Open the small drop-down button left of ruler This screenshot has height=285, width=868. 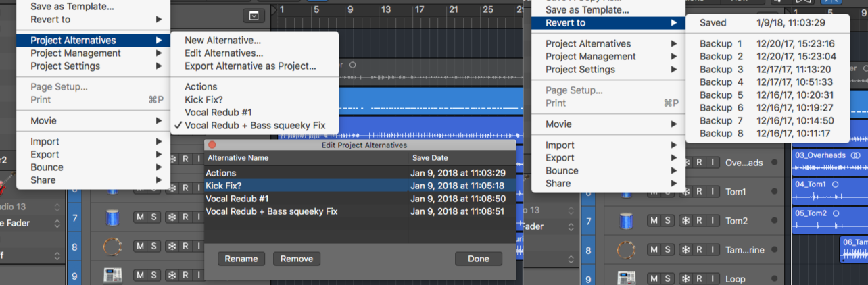click(x=253, y=15)
